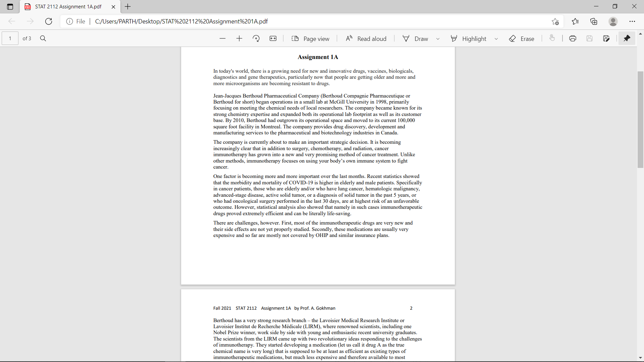The image size is (644, 362).
Task: Click the page number input field
Action: point(10,38)
